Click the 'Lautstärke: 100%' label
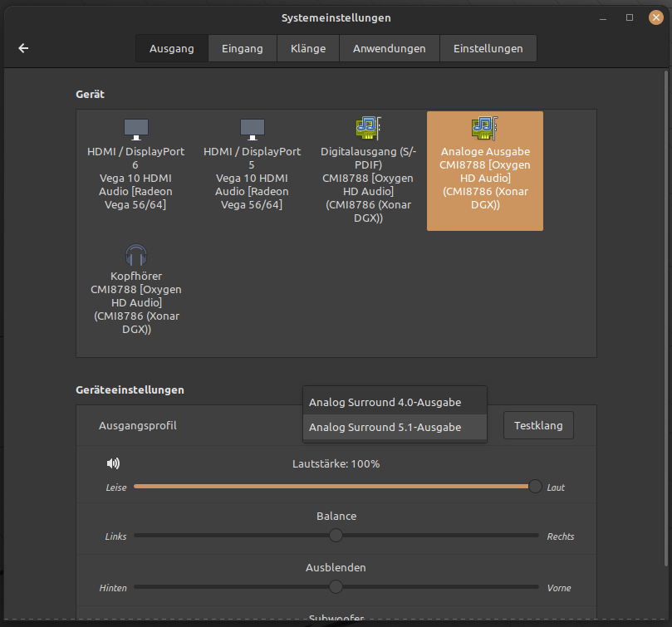The image size is (672, 627). [x=336, y=463]
